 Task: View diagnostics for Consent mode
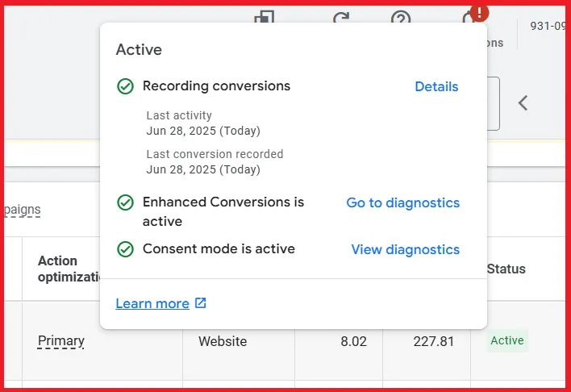405,249
